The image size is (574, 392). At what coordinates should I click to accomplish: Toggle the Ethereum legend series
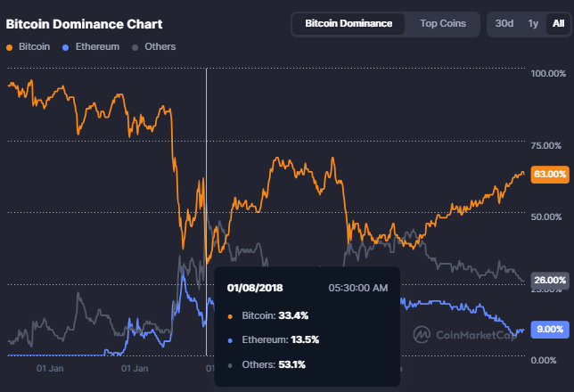(96, 46)
